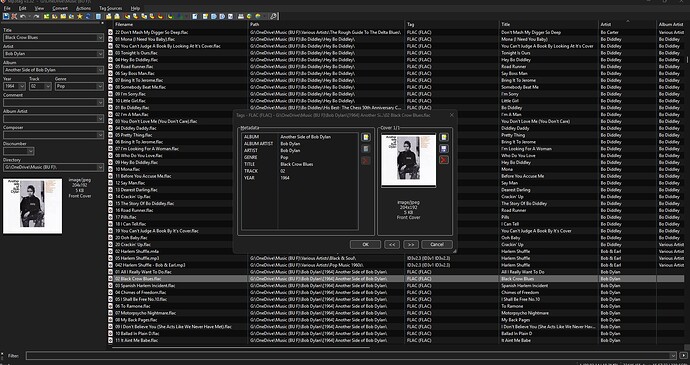Viewport: 690px width, 365px height.
Task: Click the add field icon beside Metadata list
Action: click(366, 137)
